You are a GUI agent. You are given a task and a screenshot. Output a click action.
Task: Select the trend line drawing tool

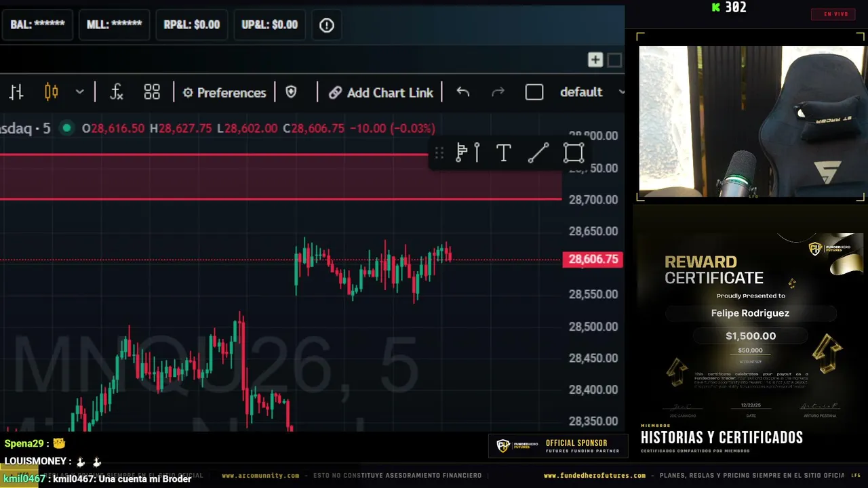(x=538, y=153)
